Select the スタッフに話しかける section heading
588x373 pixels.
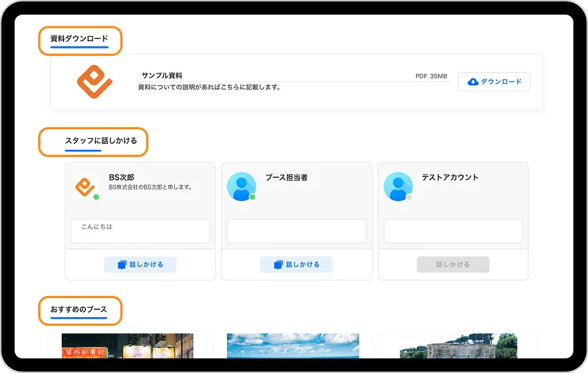pos(101,141)
